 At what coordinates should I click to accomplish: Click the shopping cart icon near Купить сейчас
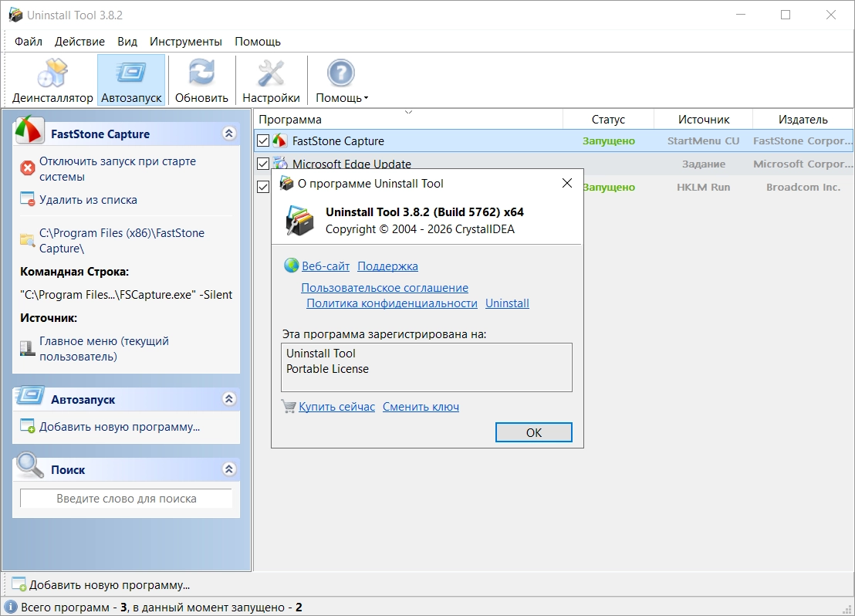[x=289, y=406]
